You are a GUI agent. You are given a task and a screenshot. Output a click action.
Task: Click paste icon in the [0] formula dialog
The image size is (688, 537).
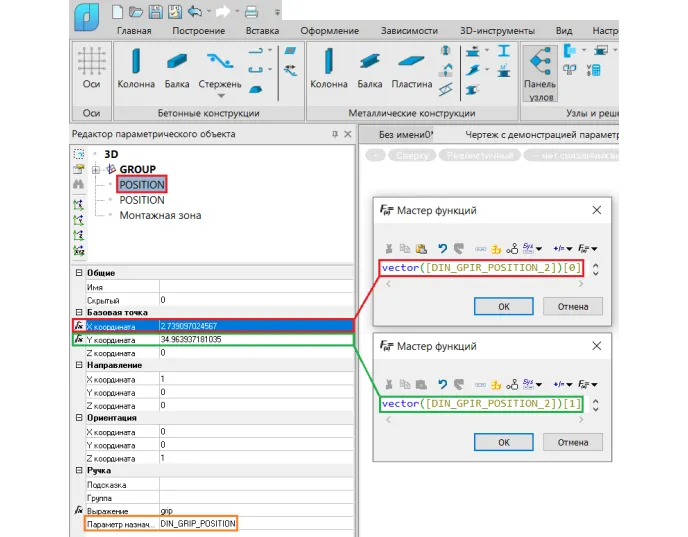point(421,249)
